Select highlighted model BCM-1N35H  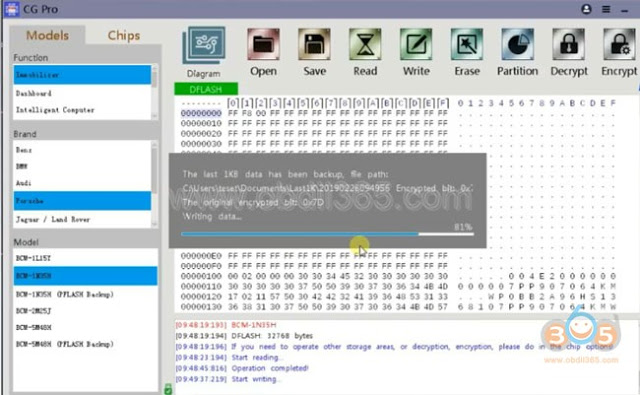pos(85,276)
